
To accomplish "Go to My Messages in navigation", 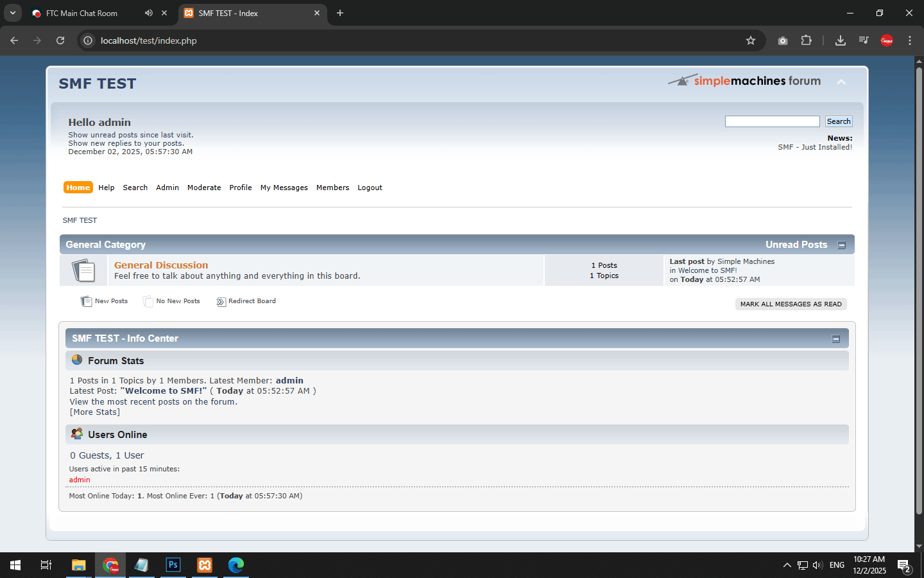I will [x=284, y=188].
